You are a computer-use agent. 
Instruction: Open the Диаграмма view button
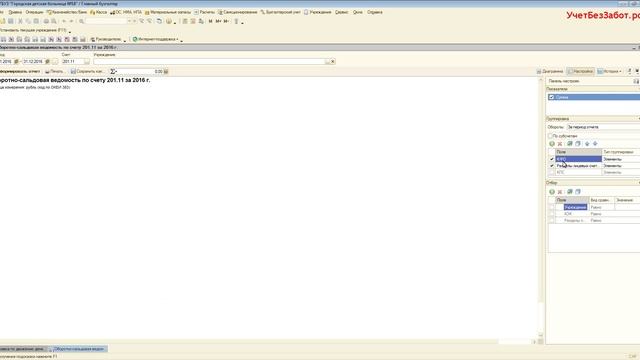(550, 71)
